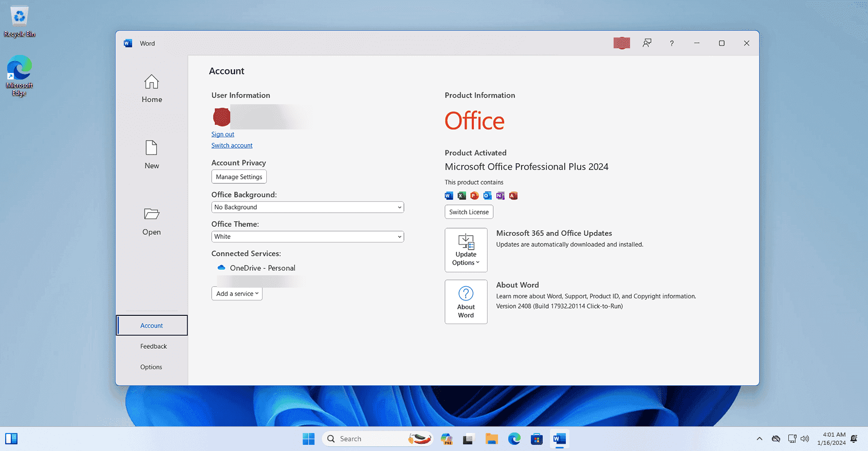The image size is (868, 451).
Task: Select the Microsoft Edge desktop shortcut
Action: pyautogui.click(x=19, y=76)
